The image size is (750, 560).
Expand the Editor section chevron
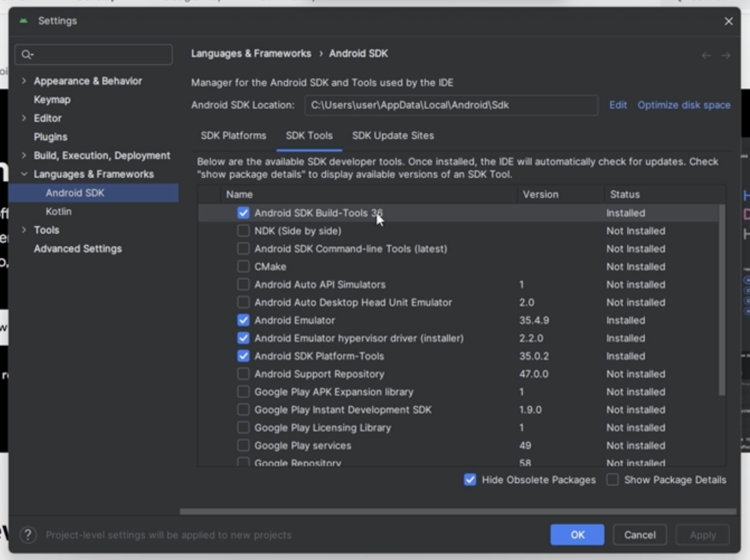click(24, 118)
